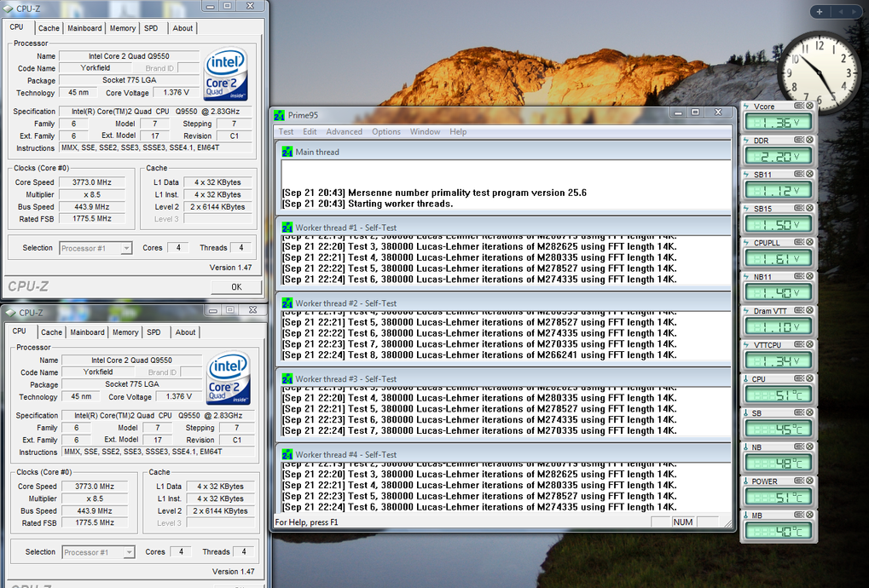Switch to Cache tab in bottom CPU-Z window

tap(51, 332)
